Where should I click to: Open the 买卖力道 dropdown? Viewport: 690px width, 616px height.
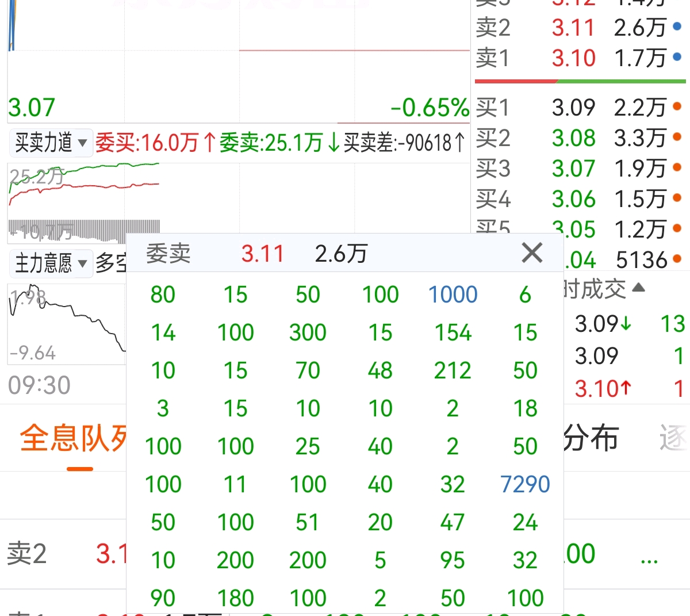tap(51, 143)
